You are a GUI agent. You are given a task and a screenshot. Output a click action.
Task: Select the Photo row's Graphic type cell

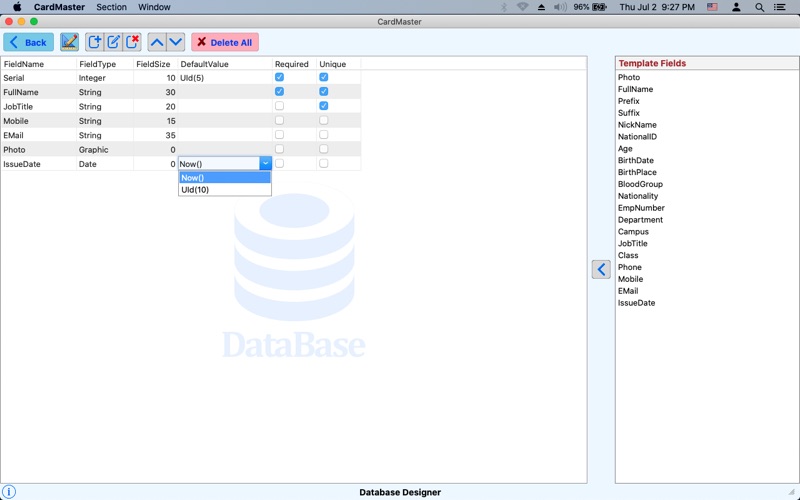[105, 149]
